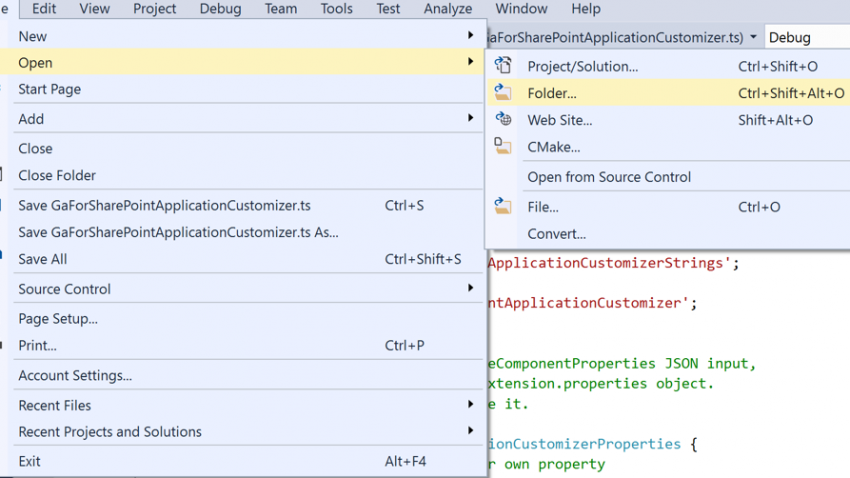Open the Tools menu

click(336, 9)
